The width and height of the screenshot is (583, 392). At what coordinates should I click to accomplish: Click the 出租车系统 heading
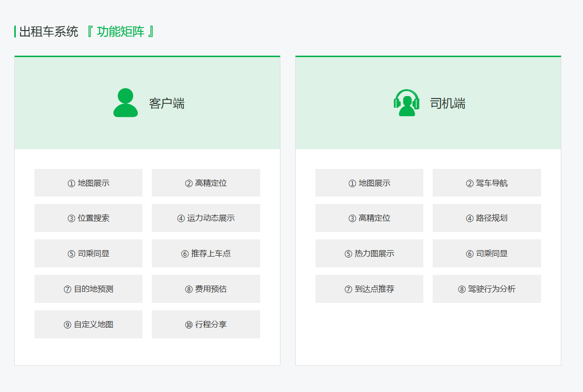(x=48, y=31)
